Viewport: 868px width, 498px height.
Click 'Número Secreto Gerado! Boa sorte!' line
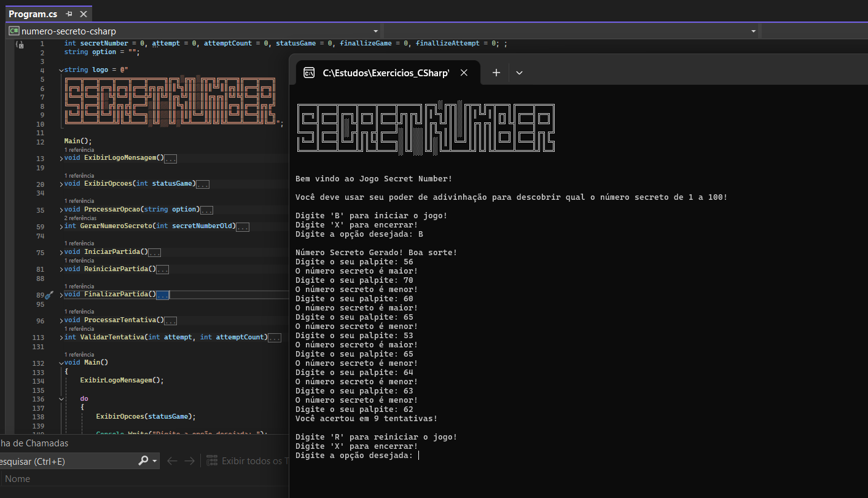pyautogui.click(x=377, y=253)
